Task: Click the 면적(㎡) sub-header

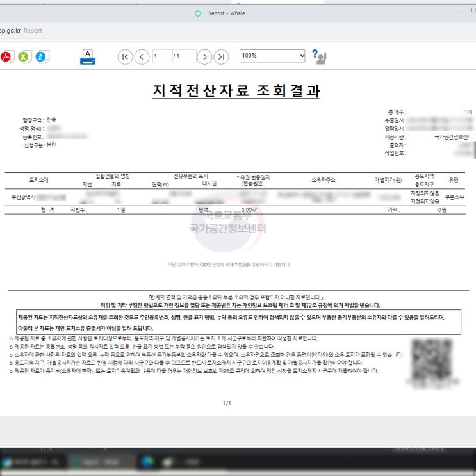Action: point(160,185)
